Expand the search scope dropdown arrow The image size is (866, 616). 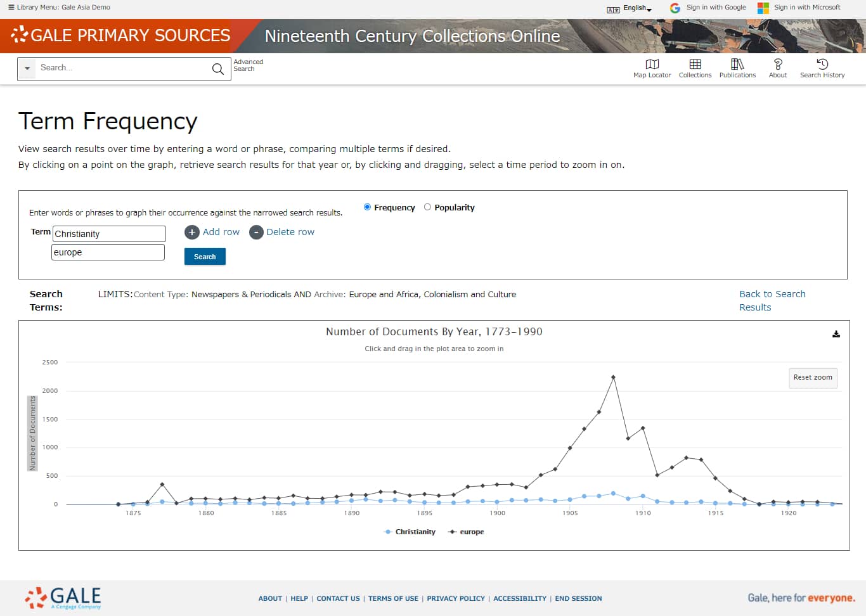tap(27, 68)
